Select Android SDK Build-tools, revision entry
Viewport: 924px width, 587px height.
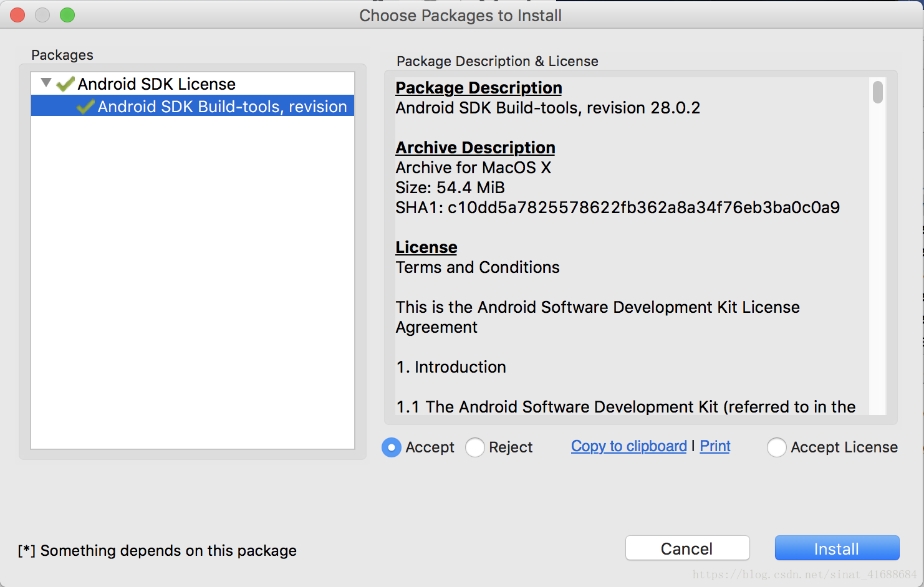(x=222, y=107)
